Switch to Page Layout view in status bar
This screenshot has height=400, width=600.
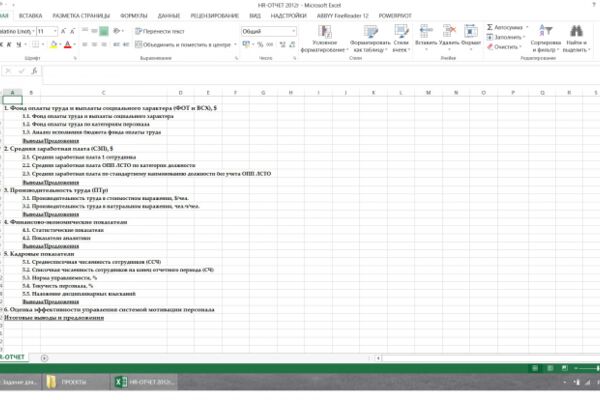pyautogui.click(x=550, y=368)
